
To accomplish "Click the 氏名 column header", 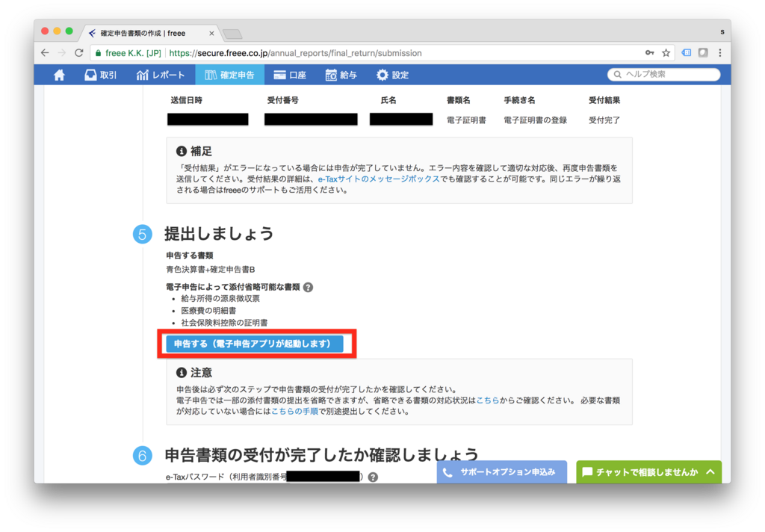I will pos(388,100).
